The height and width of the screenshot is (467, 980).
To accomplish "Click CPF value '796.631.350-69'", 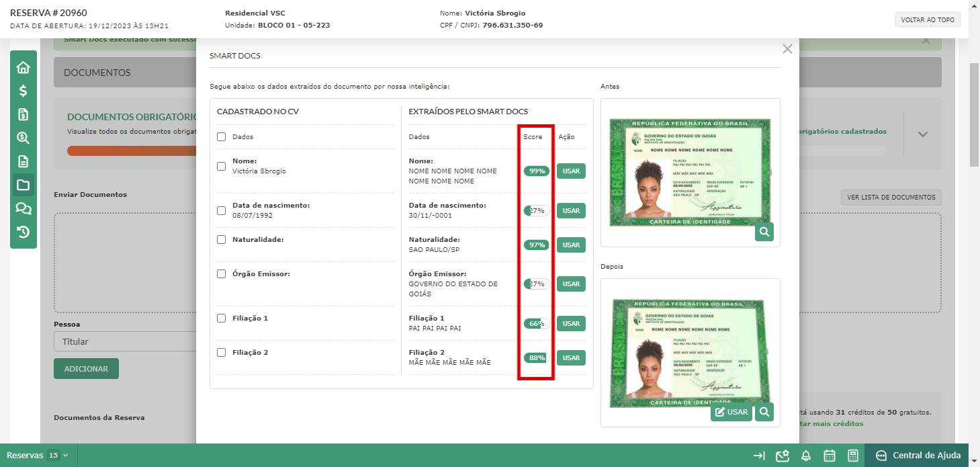I will [x=513, y=25].
